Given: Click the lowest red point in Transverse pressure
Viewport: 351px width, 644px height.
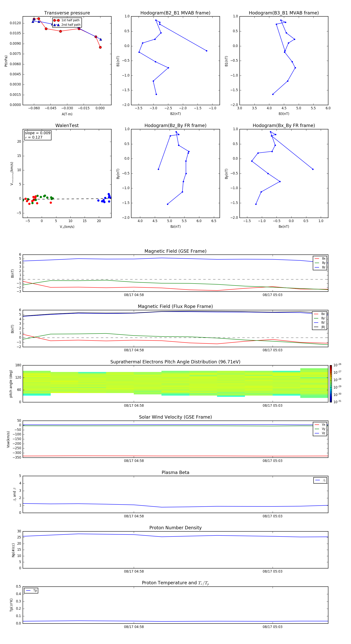Looking at the screenshot, I should point(100,47).
